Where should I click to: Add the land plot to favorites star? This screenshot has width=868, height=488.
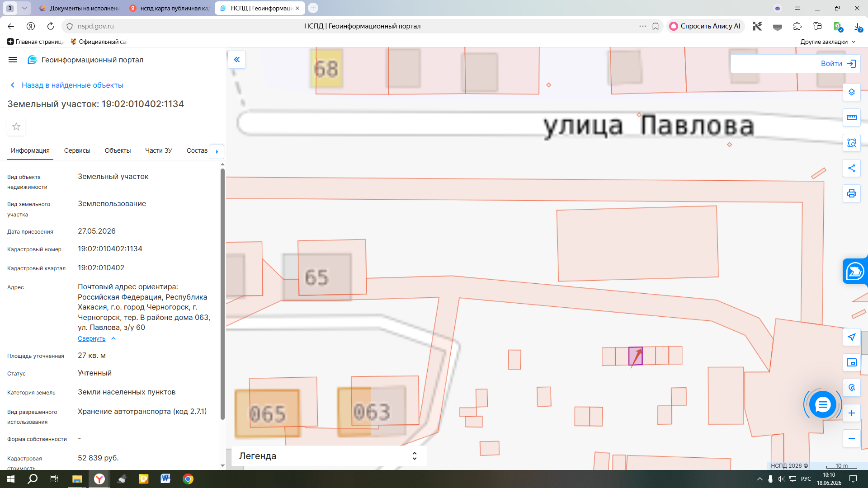(16, 127)
